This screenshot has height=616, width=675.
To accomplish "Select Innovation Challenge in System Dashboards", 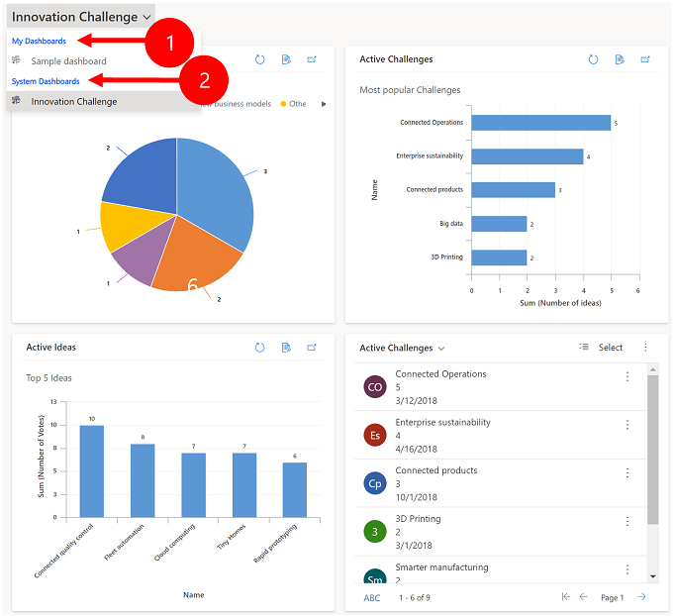I will pos(73,101).
